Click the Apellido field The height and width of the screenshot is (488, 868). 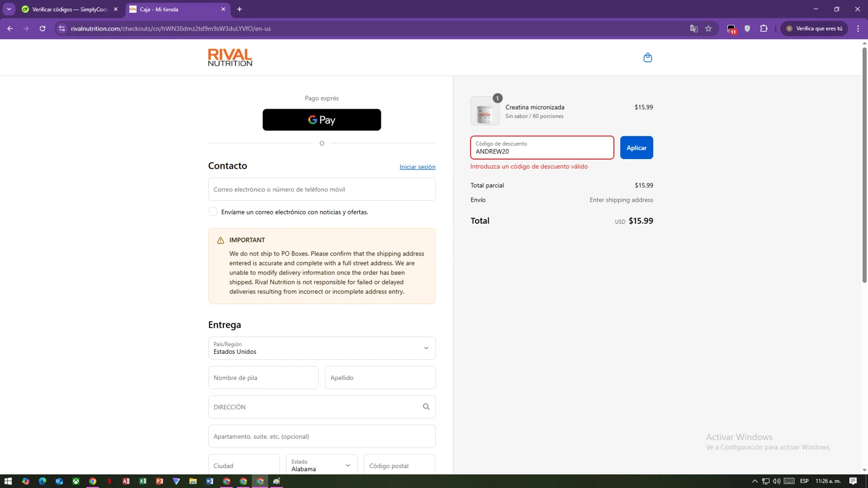(x=380, y=378)
